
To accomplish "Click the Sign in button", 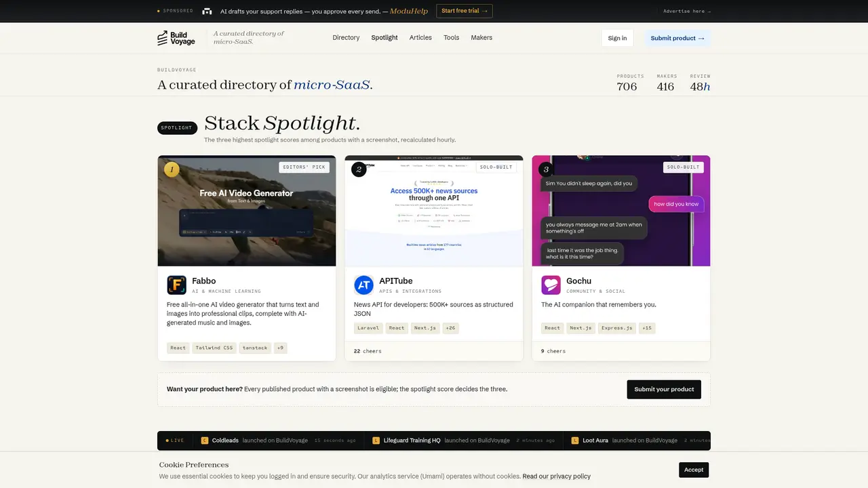I will (617, 38).
